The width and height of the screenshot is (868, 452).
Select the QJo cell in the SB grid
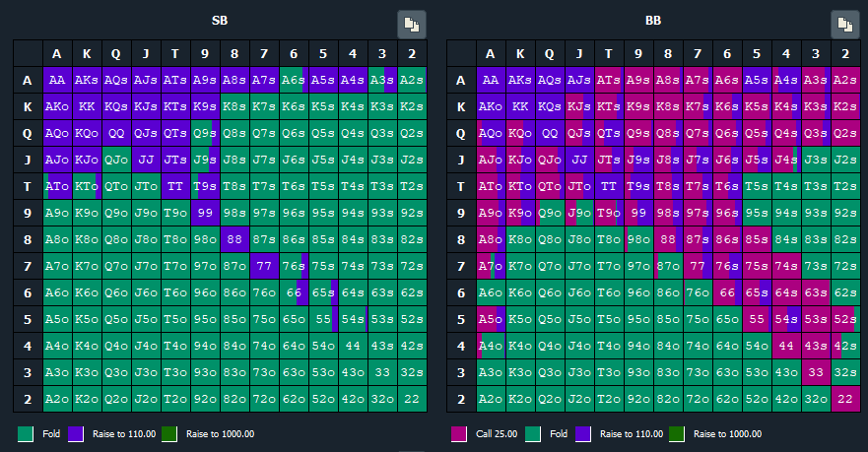(116, 160)
